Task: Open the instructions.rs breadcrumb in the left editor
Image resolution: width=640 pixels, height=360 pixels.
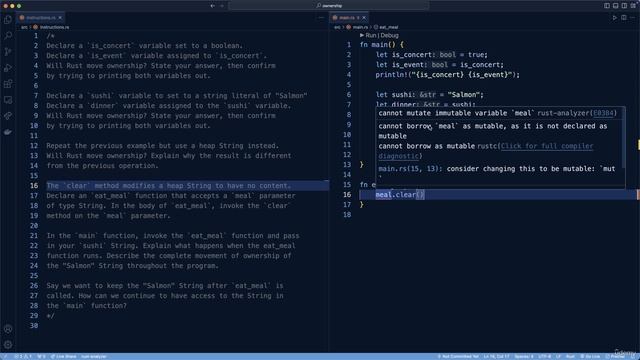Action: [54, 27]
